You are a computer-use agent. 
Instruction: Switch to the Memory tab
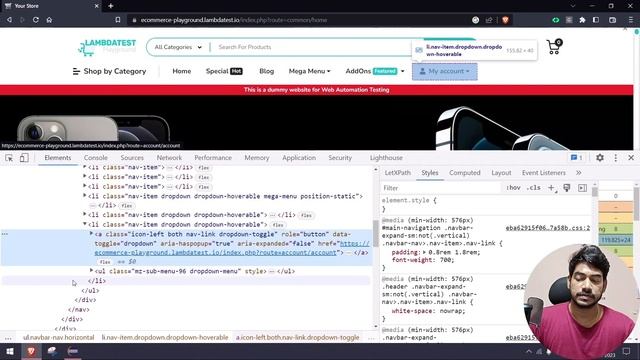[x=257, y=158]
